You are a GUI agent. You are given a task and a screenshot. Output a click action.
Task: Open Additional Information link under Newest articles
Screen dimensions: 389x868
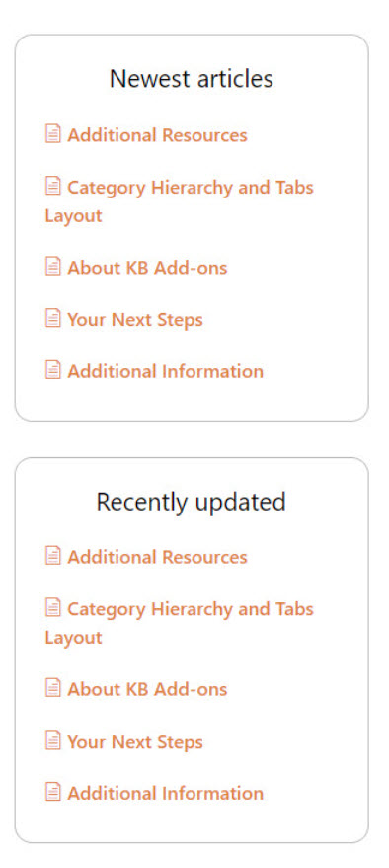coord(166,371)
